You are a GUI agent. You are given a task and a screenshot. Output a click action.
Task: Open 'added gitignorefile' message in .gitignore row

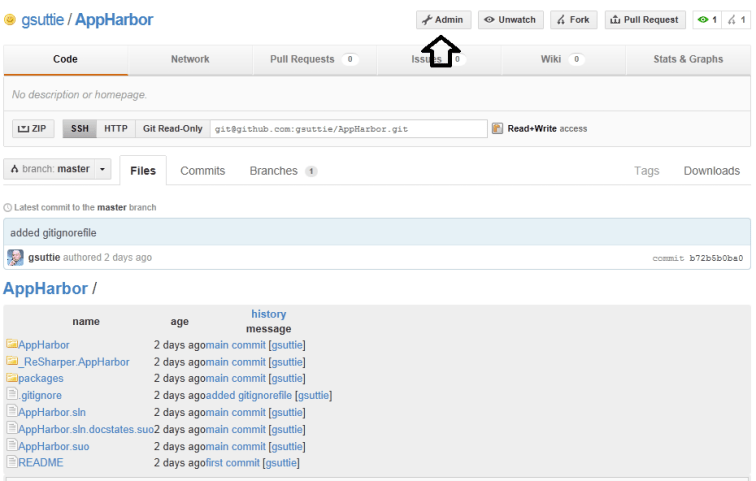coord(249,395)
